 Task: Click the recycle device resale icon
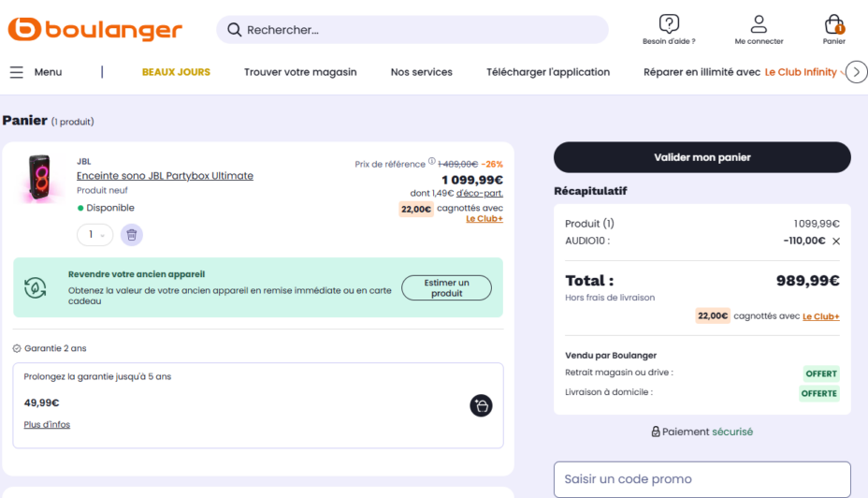pos(35,287)
